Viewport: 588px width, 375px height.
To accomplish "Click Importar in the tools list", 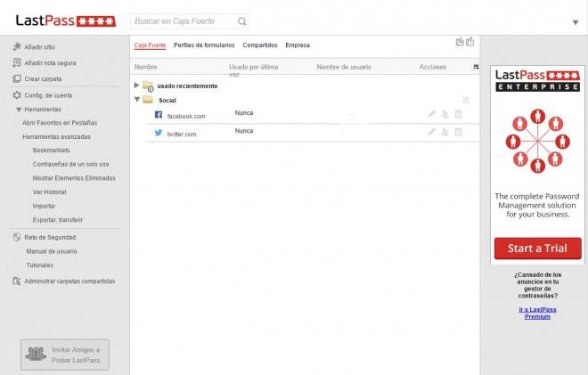I will point(44,206).
